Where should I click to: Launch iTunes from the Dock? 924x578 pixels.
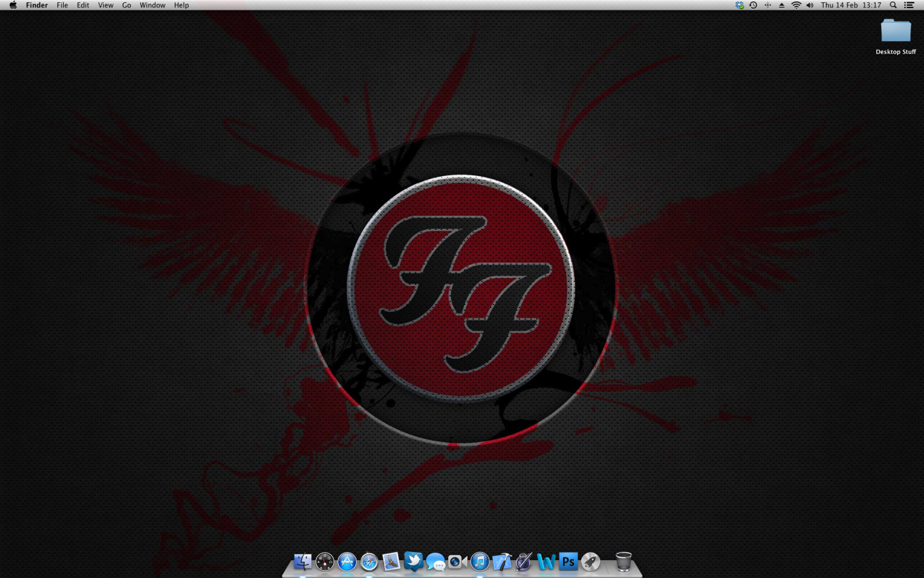(x=480, y=561)
